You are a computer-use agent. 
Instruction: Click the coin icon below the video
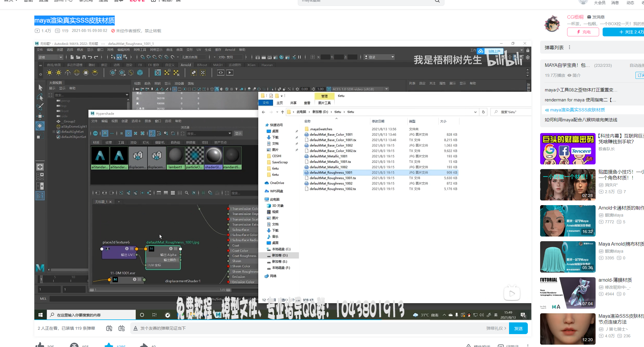click(74, 345)
